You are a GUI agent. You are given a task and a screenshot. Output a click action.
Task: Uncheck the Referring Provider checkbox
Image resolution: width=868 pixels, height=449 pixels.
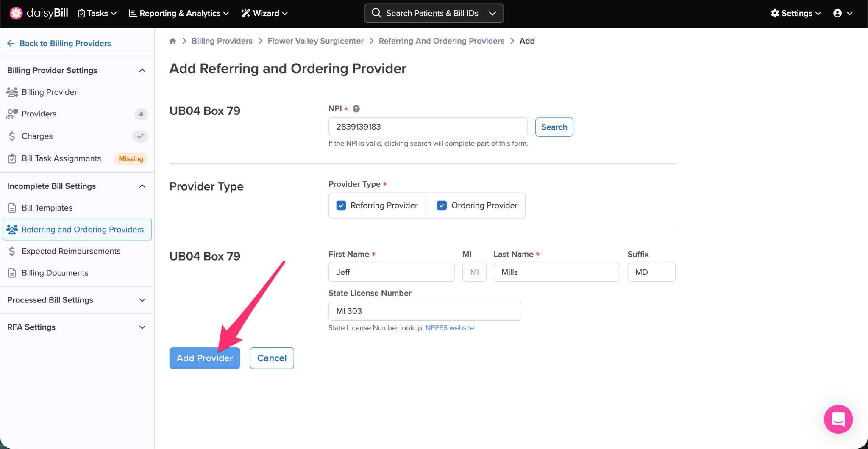341,205
